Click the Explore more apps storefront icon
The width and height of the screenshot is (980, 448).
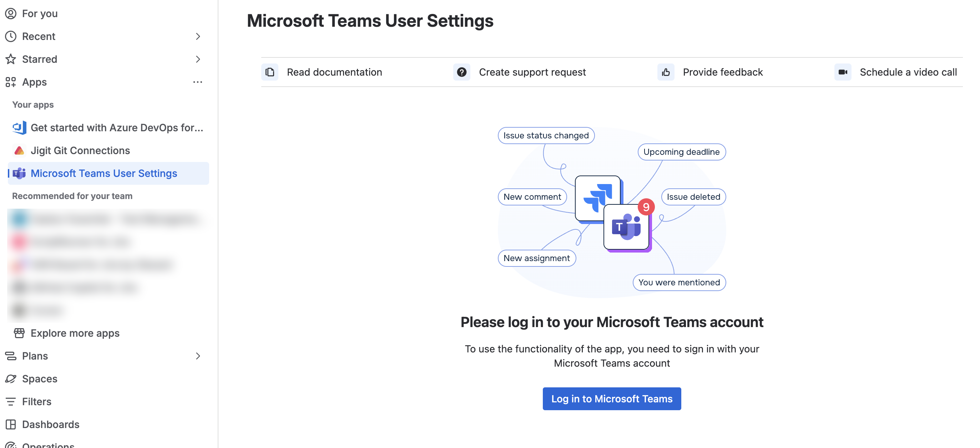(x=19, y=333)
